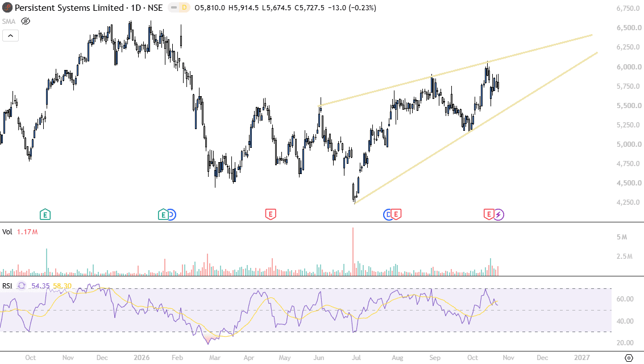
Task: Click the 5,250.0 price axis label
Action: point(629,125)
